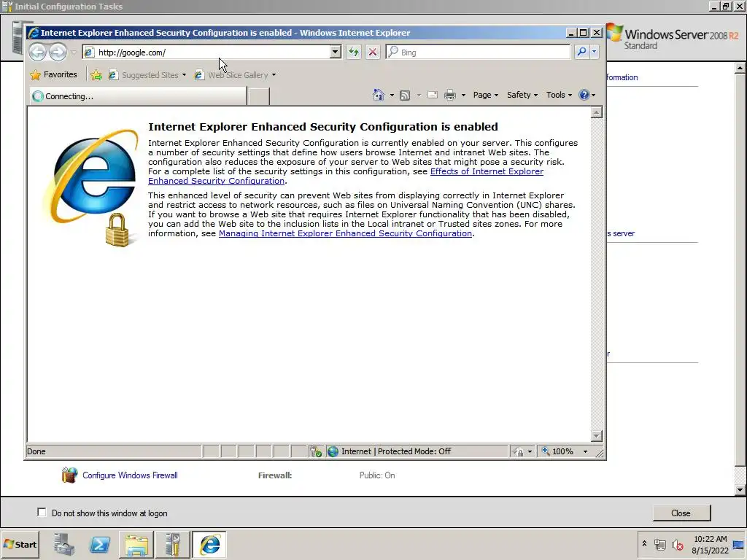Image resolution: width=747 pixels, height=560 pixels.
Task: Open the Safety menu
Action: (522, 95)
